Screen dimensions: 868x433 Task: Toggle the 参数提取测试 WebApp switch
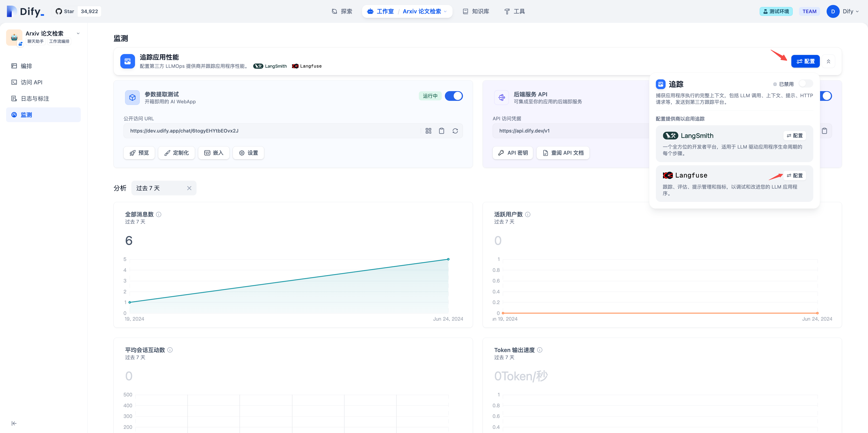453,96
